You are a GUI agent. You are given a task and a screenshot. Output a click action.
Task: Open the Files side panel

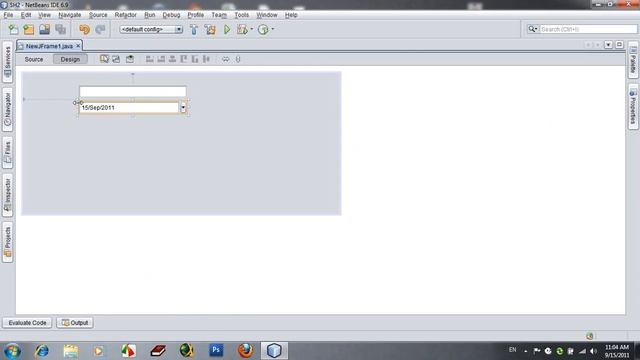pos(7,153)
